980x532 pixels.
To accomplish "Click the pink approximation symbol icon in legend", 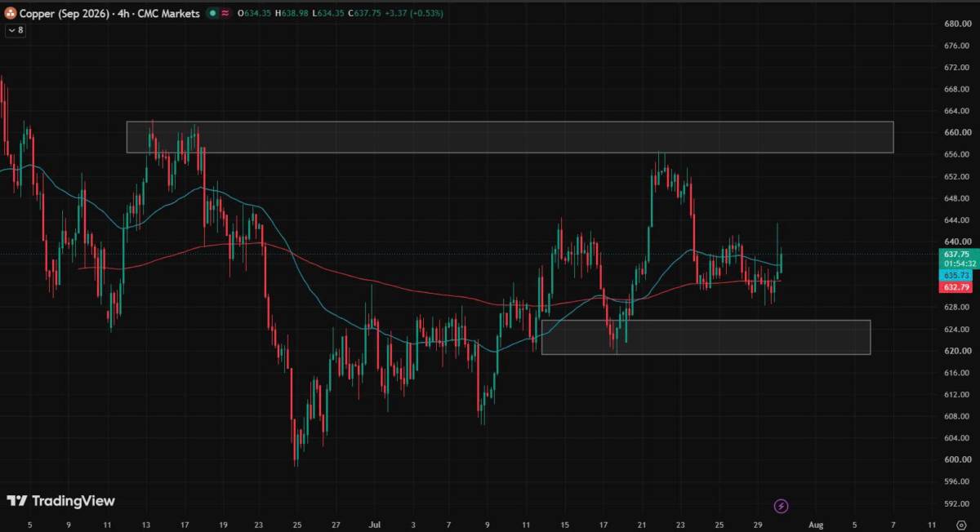I will pos(225,14).
